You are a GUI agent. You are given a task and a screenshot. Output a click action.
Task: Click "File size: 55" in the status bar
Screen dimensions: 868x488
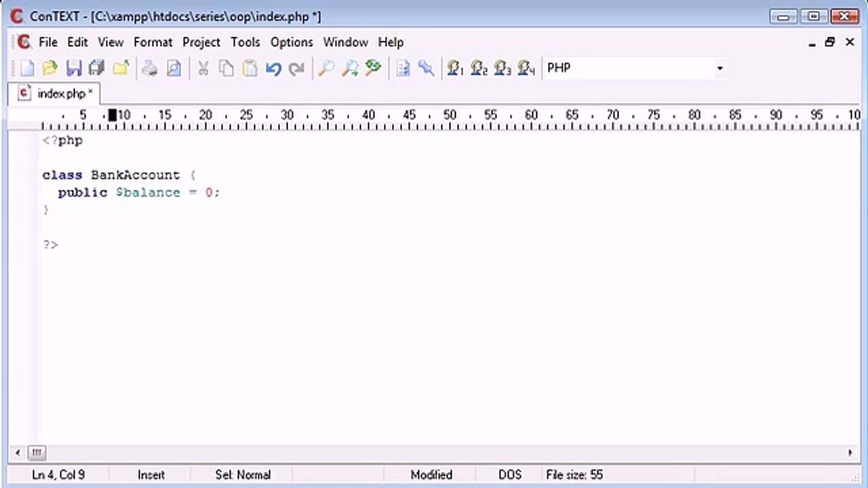574,475
